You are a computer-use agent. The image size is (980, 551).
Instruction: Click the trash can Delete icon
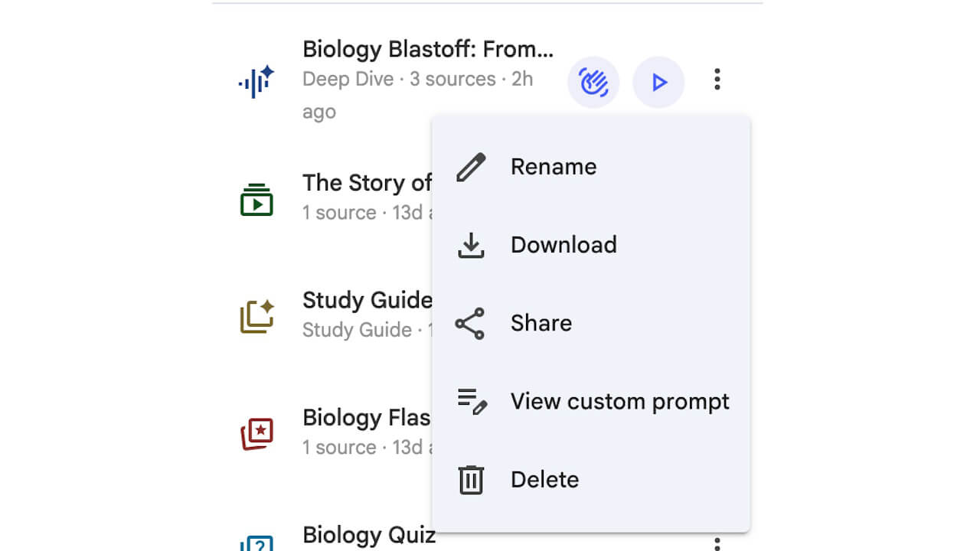[471, 480]
